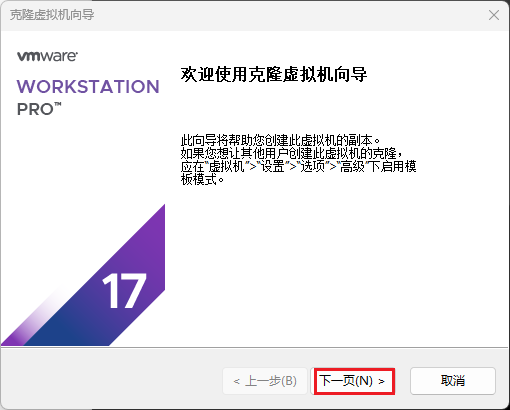This screenshot has height=410, width=510.
Task: Close the clone wizard dialog window
Action: [494, 15]
